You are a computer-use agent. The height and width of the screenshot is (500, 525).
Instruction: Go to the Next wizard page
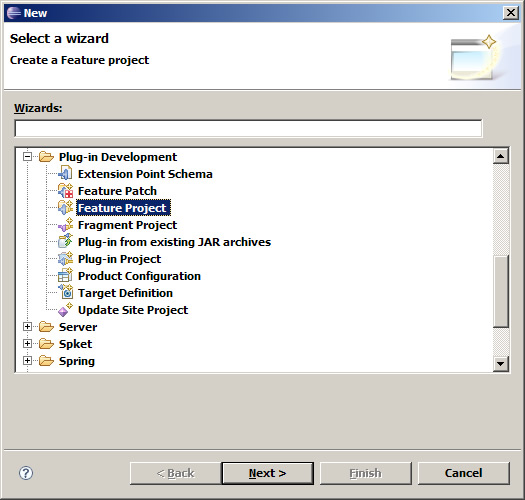(x=268, y=473)
